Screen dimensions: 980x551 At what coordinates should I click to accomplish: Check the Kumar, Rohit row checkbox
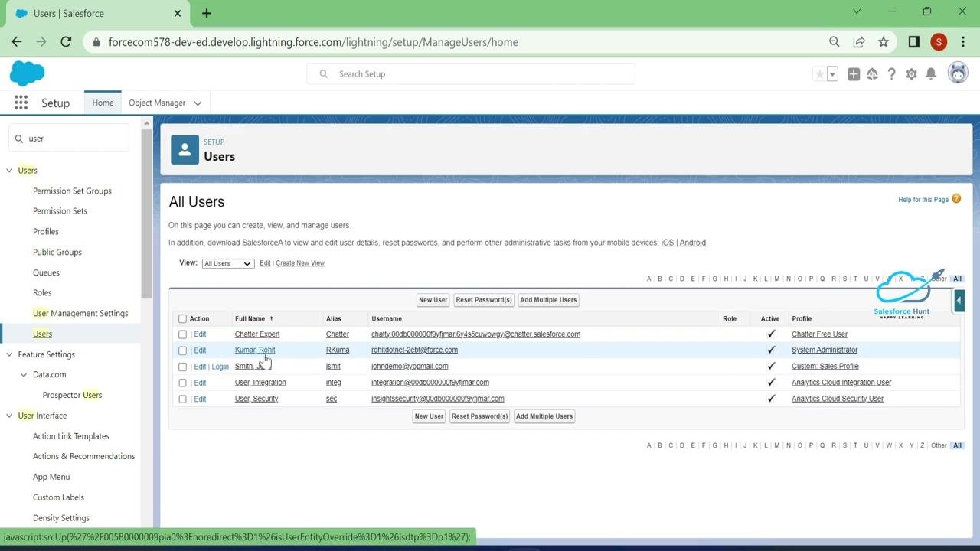[x=182, y=350]
